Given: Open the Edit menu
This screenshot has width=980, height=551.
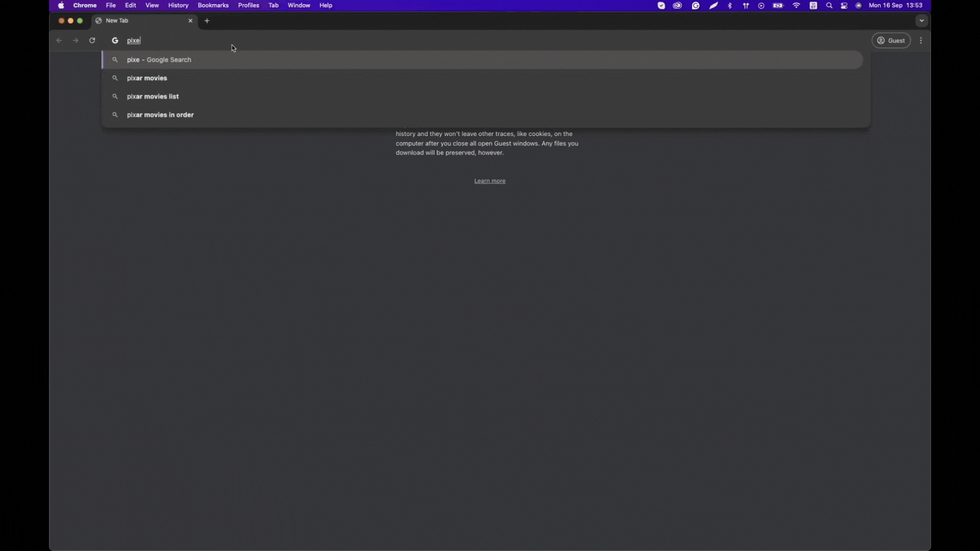Looking at the screenshot, I should click(131, 6).
